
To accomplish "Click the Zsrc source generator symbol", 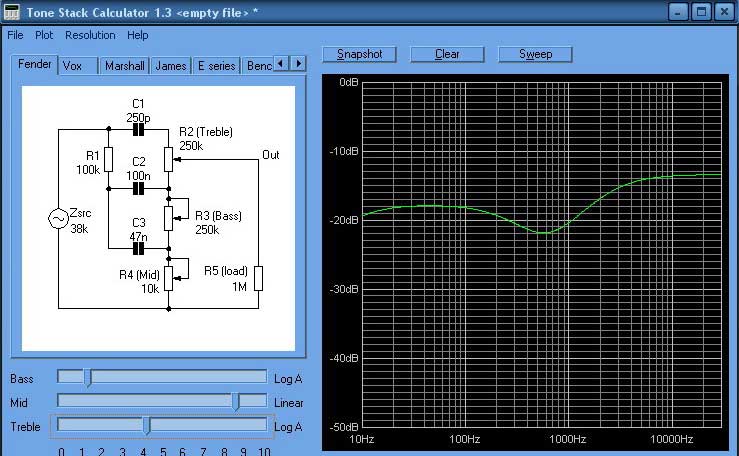I will tap(58, 219).
